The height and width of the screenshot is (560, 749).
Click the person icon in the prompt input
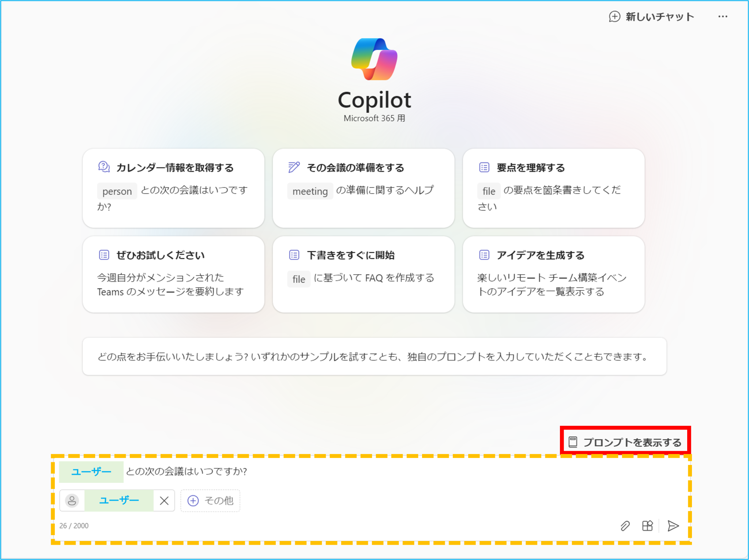click(72, 500)
